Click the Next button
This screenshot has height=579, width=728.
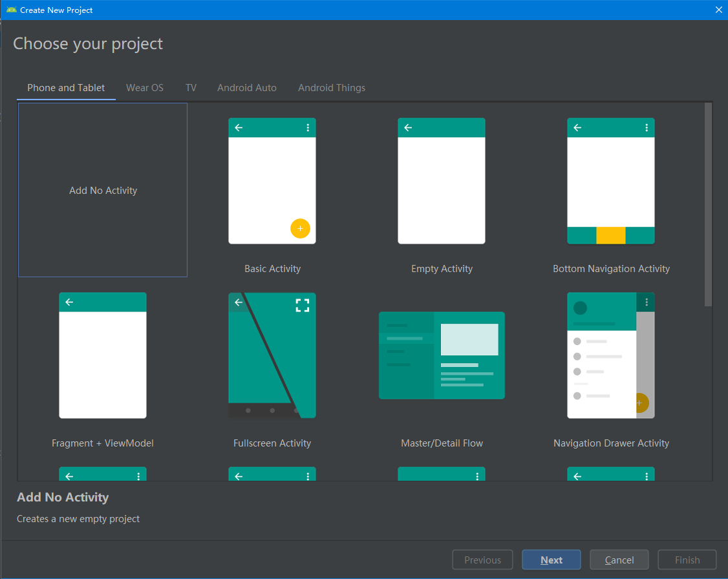(551, 560)
